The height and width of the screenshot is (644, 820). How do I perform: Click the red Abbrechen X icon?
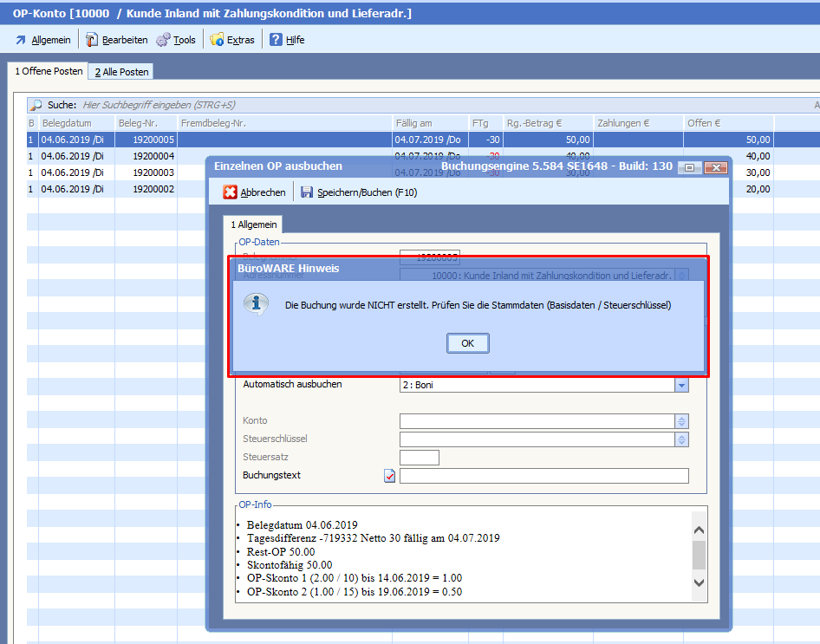(231, 192)
